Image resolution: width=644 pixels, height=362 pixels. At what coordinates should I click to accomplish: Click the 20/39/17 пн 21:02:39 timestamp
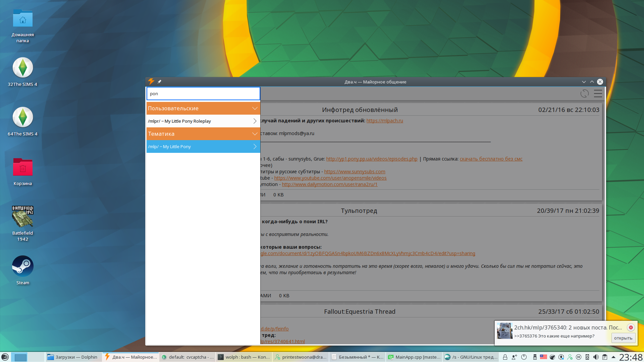coord(568,211)
